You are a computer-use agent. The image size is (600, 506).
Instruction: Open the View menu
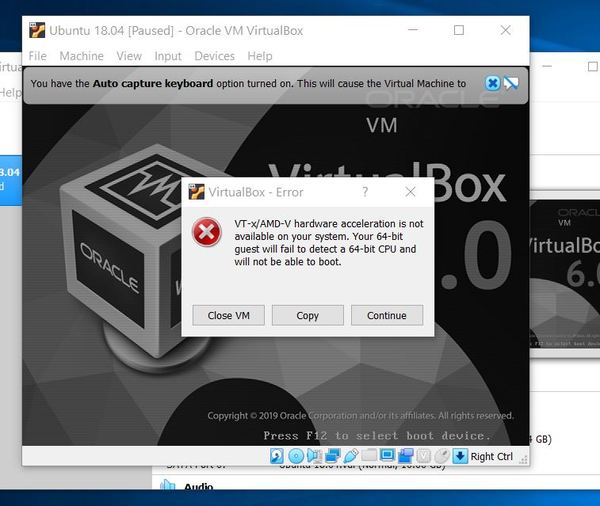(x=129, y=56)
